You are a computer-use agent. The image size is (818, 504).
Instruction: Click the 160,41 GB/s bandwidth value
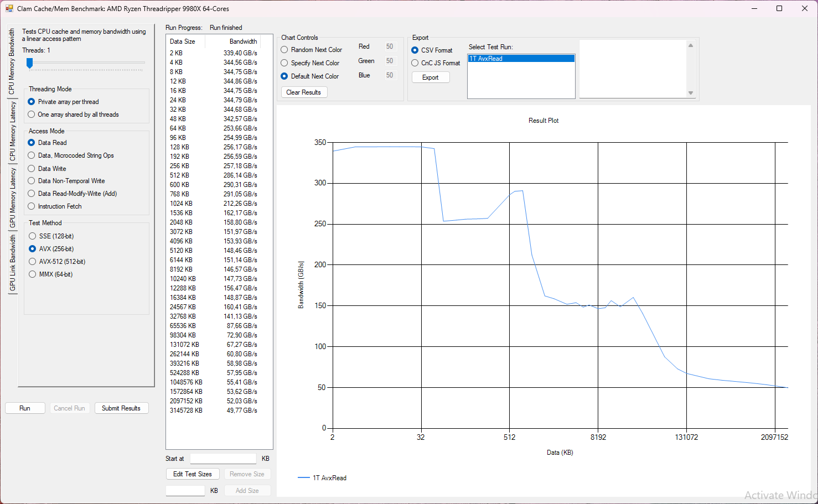(x=240, y=307)
